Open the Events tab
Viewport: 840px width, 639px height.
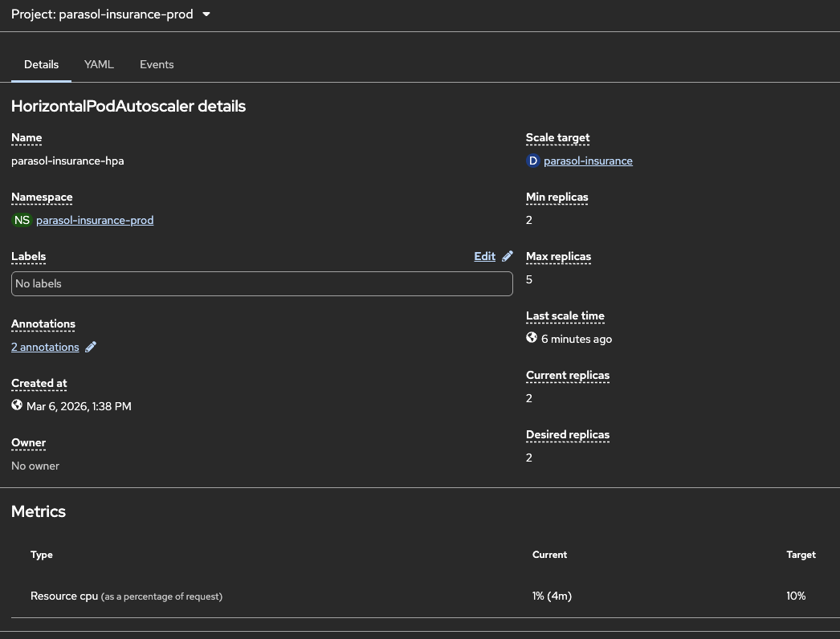tap(157, 64)
